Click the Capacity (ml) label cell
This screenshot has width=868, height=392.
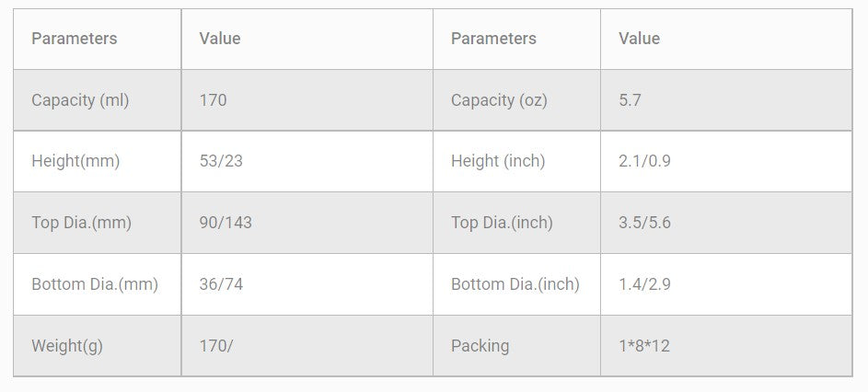pyautogui.click(x=80, y=100)
